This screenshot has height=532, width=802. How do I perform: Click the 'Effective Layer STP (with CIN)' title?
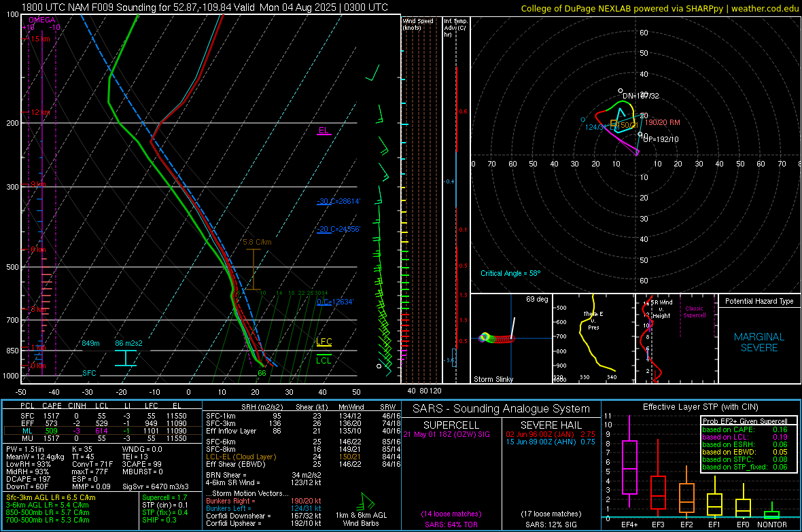tap(700, 407)
